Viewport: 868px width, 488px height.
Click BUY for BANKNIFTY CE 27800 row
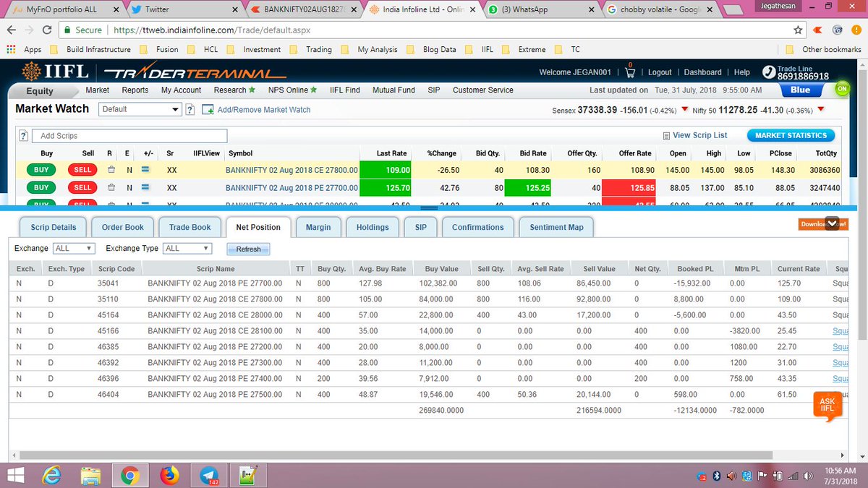pyautogui.click(x=41, y=170)
